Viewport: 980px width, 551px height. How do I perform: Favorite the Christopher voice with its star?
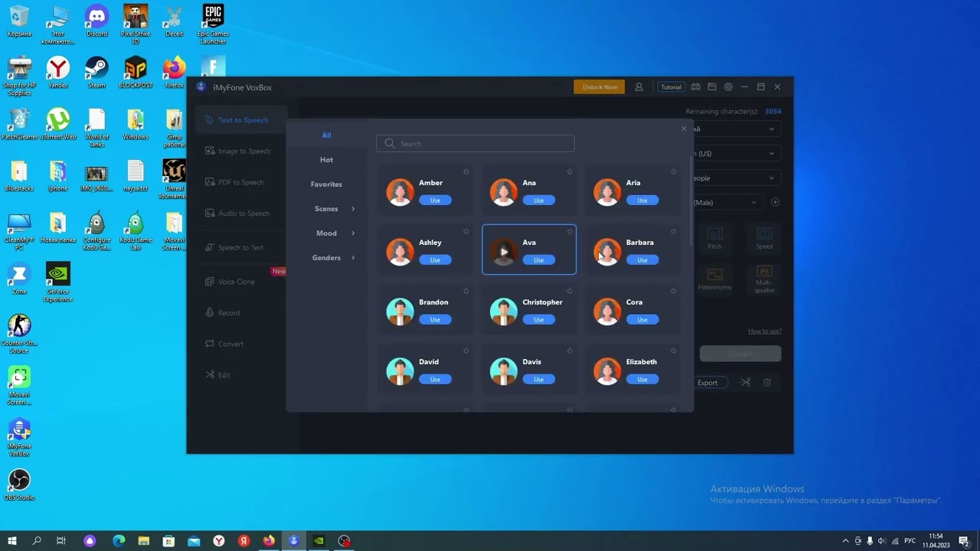(570, 291)
